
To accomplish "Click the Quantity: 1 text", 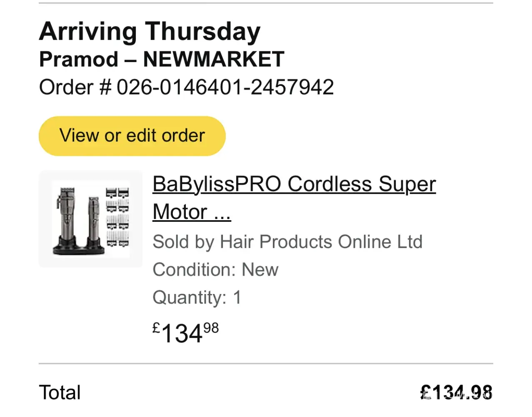I will [x=197, y=298].
